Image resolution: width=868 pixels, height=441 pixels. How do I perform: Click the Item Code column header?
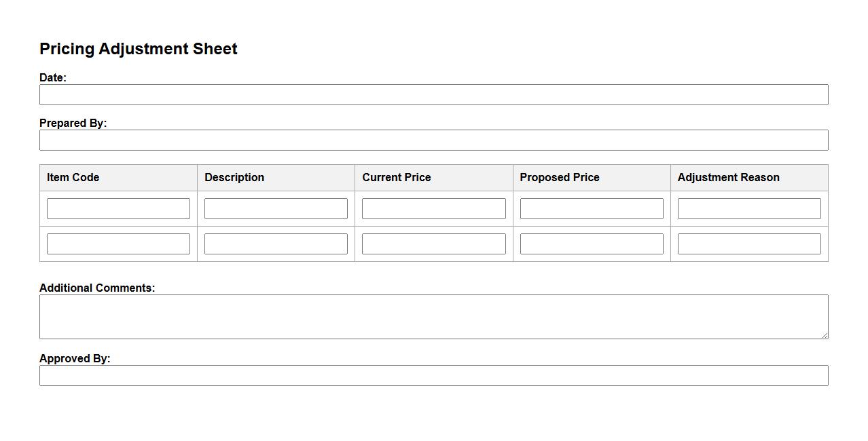73,178
